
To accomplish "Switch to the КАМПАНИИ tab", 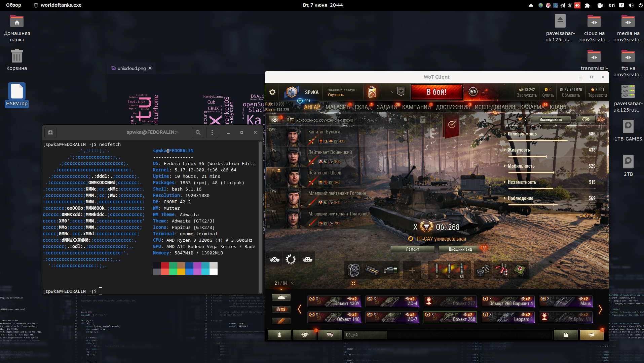I will (416, 107).
